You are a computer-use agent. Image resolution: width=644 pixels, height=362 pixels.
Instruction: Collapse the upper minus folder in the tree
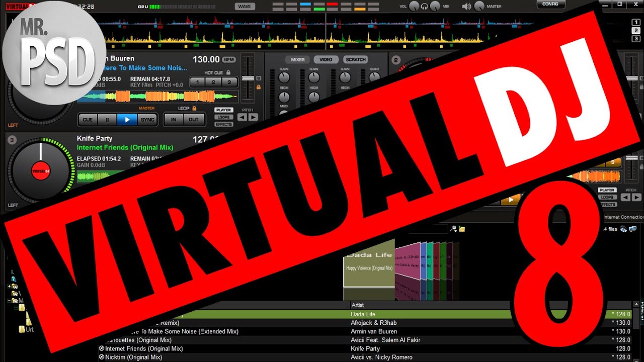coord(10,301)
